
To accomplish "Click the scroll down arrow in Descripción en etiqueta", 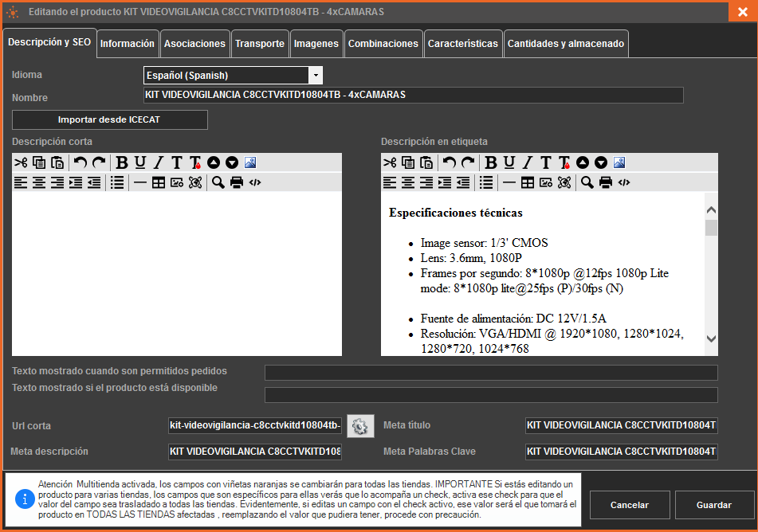I will pos(711,338).
